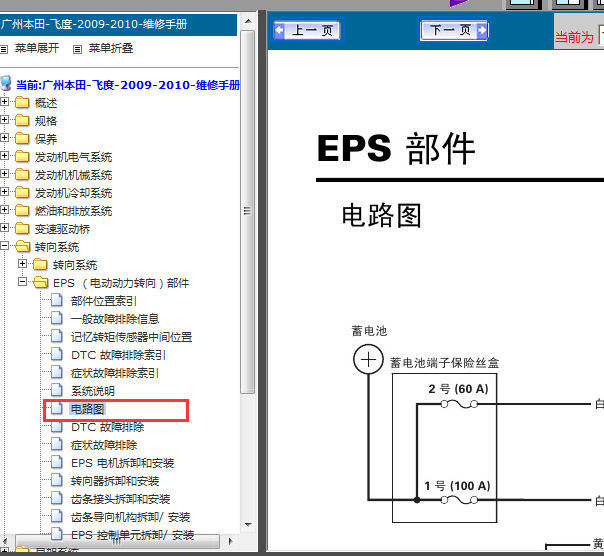The height and width of the screenshot is (556, 604).
Task: Expand the 燃油和排放系统 folder
Action: click(x=4, y=210)
